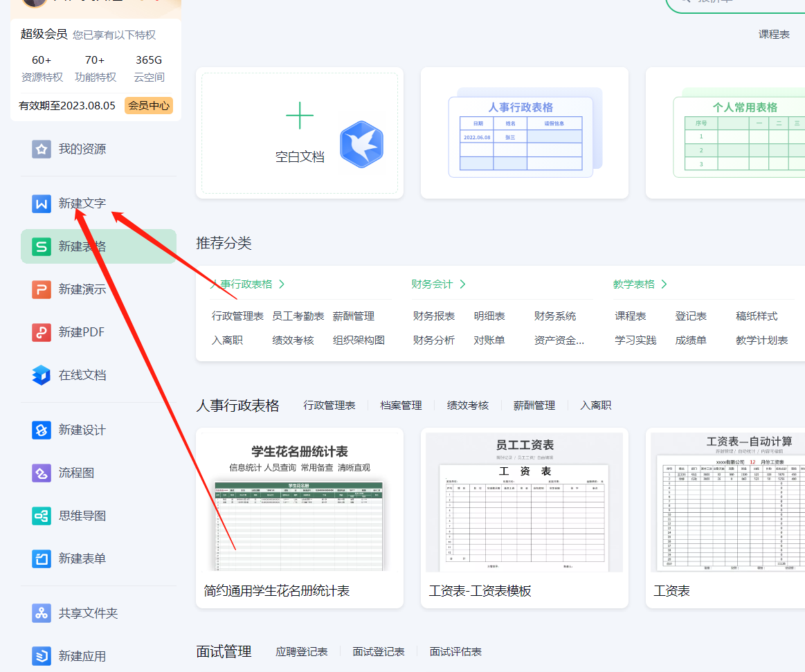
Task: Click 绩效考核 under recommended categories
Action: tap(293, 340)
